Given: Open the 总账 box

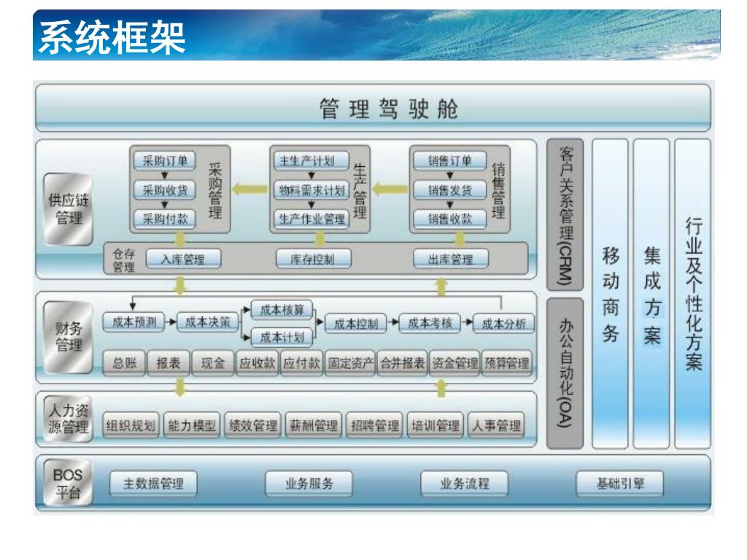Looking at the screenshot, I should coord(124,363).
